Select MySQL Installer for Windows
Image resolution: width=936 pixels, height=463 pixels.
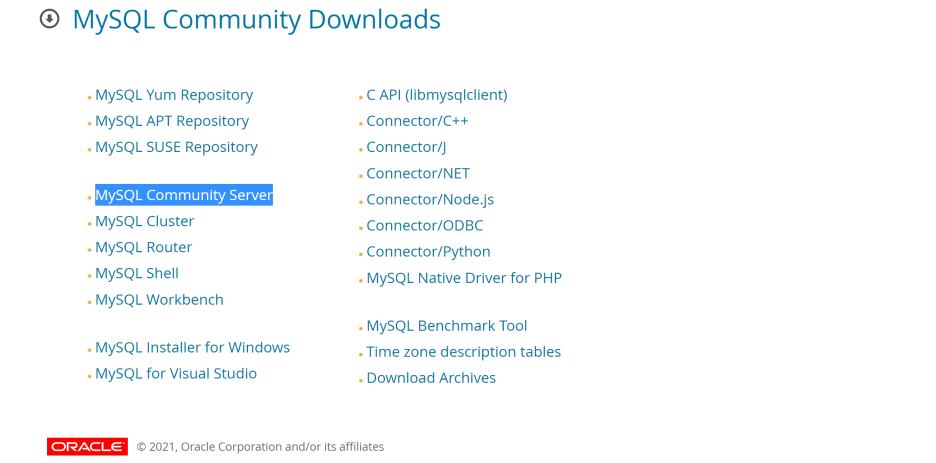tap(193, 347)
